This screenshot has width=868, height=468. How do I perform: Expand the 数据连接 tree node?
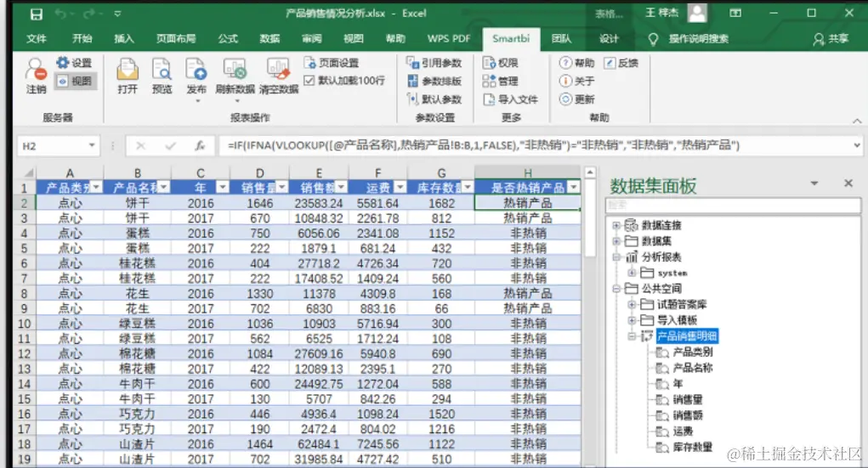[616, 225]
